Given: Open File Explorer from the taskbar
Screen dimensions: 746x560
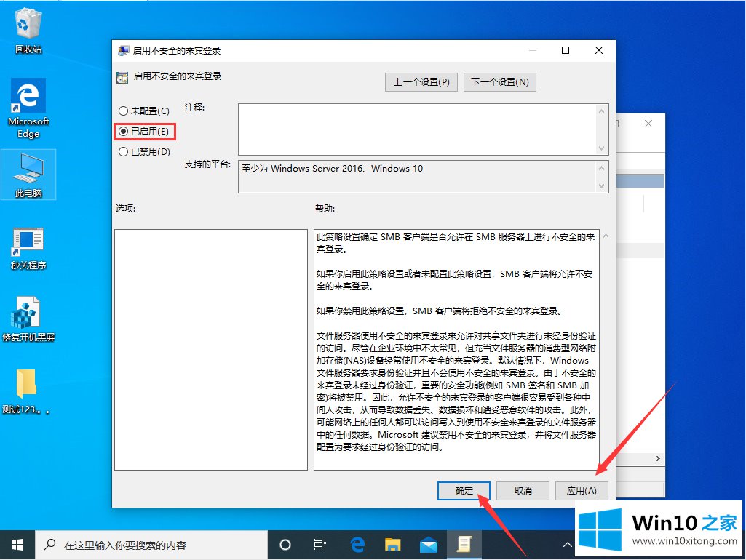Looking at the screenshot, I should point(393,545).
